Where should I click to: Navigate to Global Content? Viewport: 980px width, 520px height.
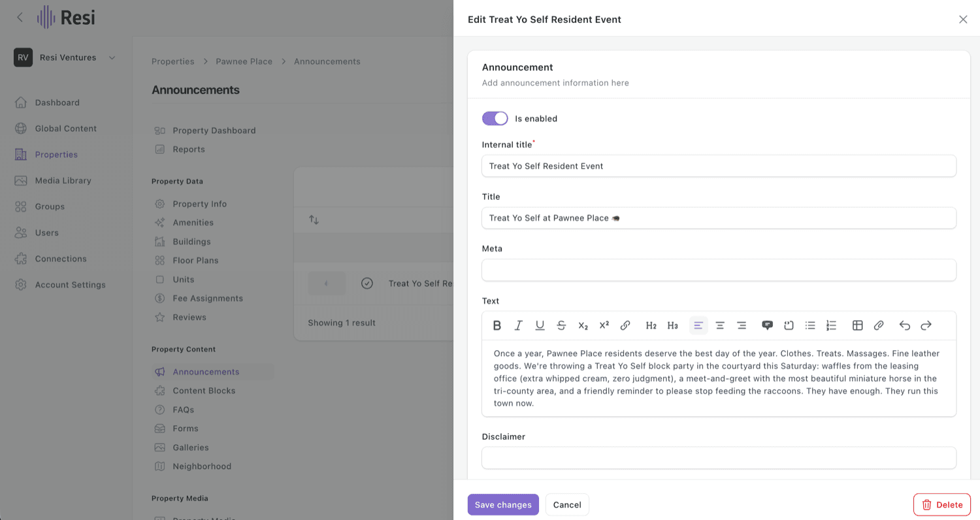pyautogui.click(x=65, y=129)
